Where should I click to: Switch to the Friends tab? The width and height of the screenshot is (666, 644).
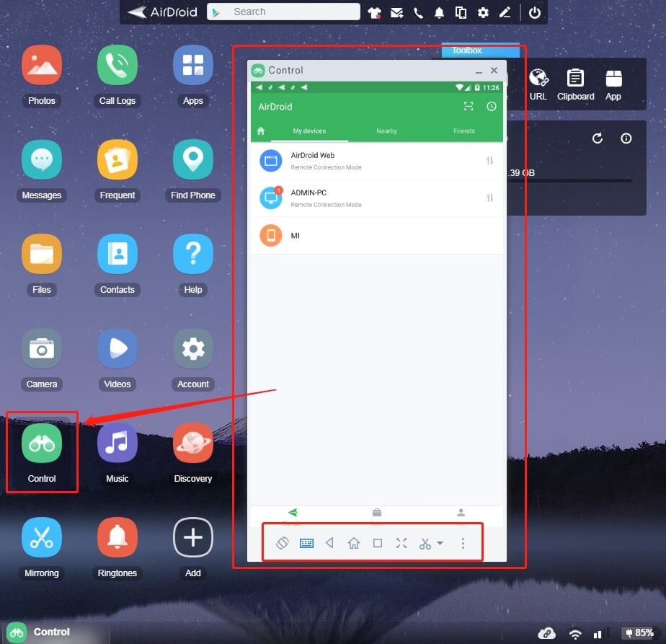pyautogui.click(x=464, y=131)
